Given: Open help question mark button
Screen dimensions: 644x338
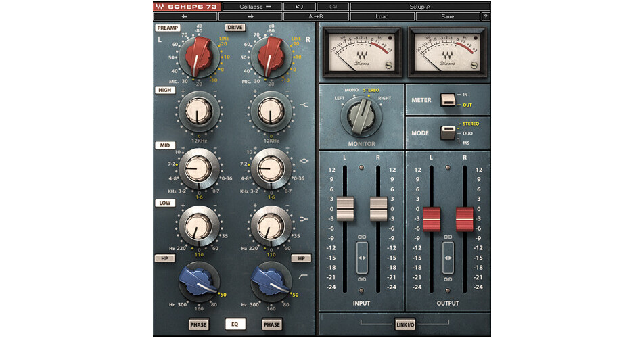Looking at the screenshot, I should pyautogui.click(x=486, y=16).
